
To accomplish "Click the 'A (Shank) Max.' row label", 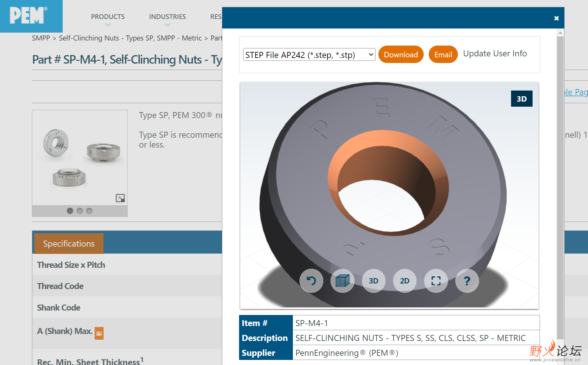I will tap(65, 331).
